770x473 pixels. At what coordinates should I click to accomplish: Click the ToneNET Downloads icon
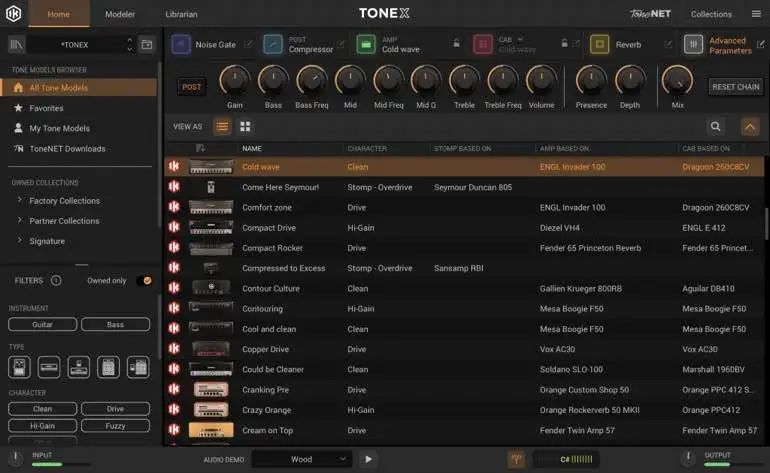pos(19,148)
